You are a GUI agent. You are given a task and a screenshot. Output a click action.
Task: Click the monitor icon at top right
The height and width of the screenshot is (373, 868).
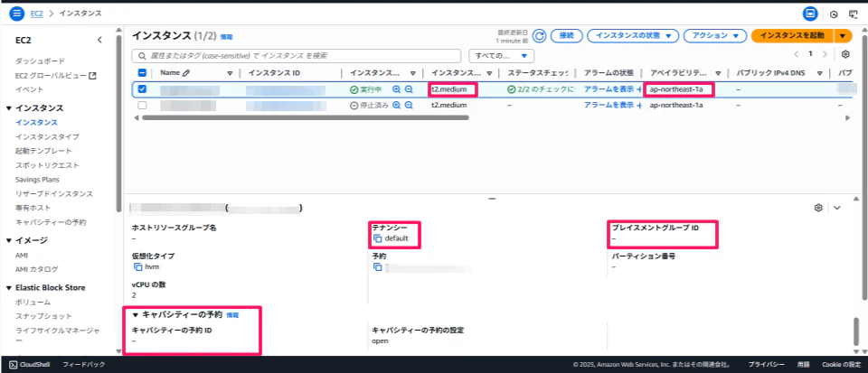853,14
